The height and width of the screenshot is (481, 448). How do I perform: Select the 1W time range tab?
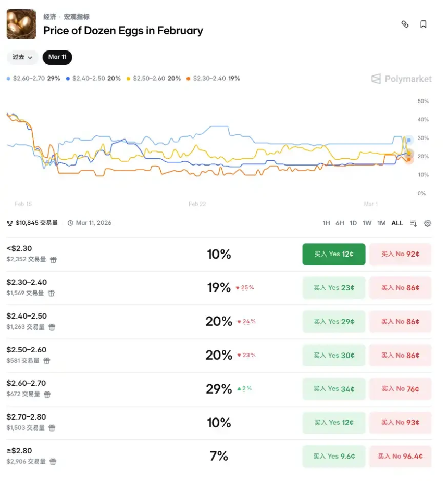367,223
